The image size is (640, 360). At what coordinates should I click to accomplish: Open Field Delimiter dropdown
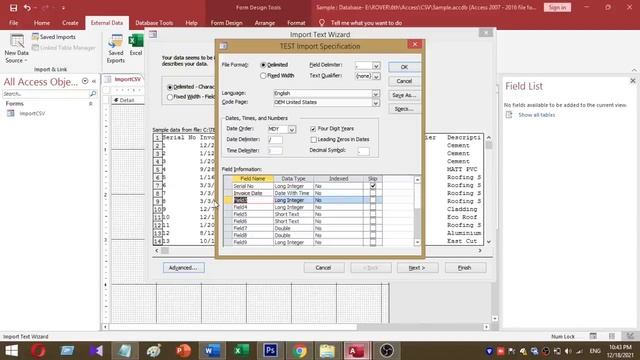(x=376, y=66)
